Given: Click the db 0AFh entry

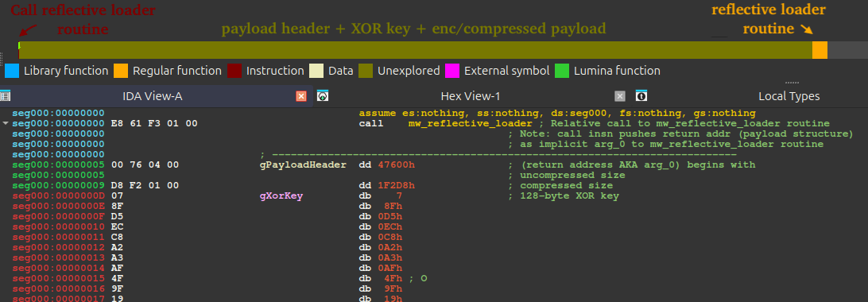Looking at the screenshot, I should tap(380, 269).
